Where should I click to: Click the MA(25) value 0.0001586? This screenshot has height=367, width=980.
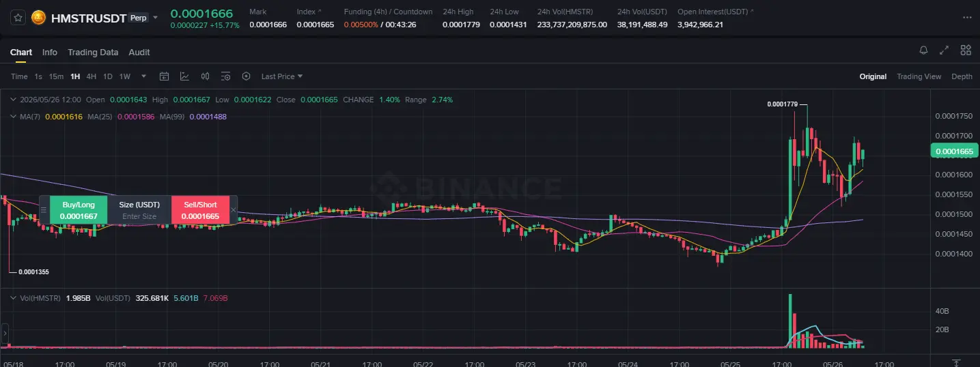(x=137, y=117)
